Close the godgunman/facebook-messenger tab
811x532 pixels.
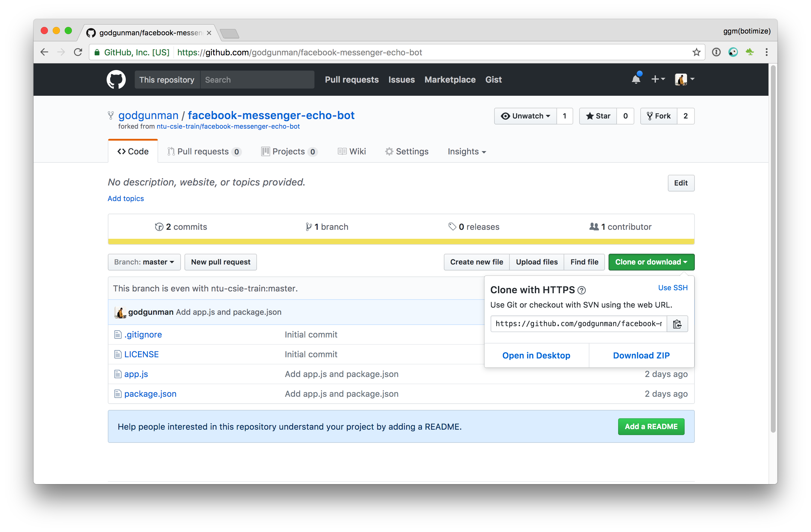click(x=209, y=33)
